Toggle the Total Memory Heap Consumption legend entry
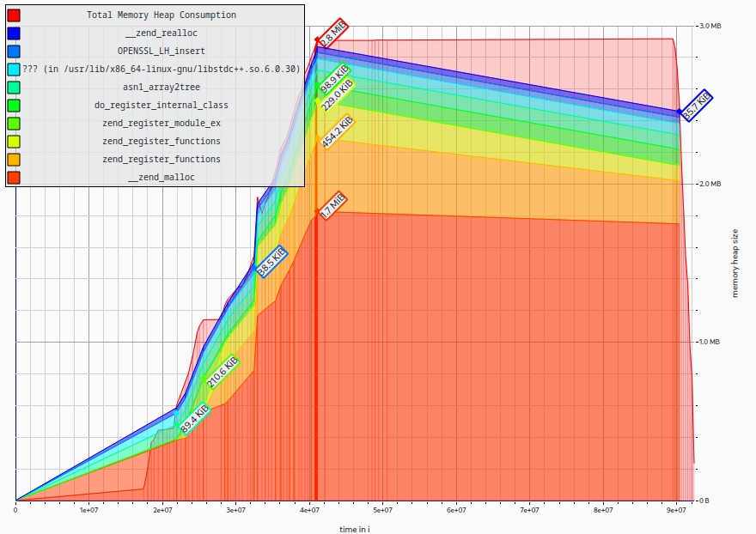This screenshot has width=756, height=534. click(15, 15)
